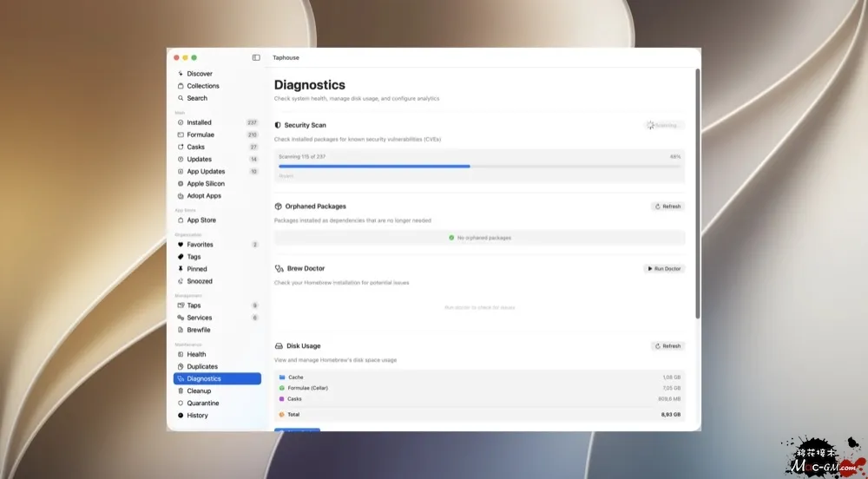Click the Disk Usage drive icon
Screen dimensions: 868x479
[279, 345]
